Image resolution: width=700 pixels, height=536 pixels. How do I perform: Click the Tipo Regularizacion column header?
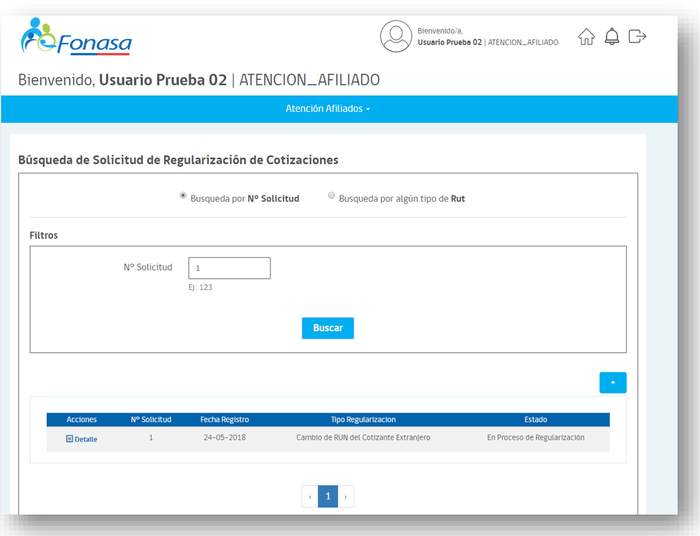click(x=363, y=420)
